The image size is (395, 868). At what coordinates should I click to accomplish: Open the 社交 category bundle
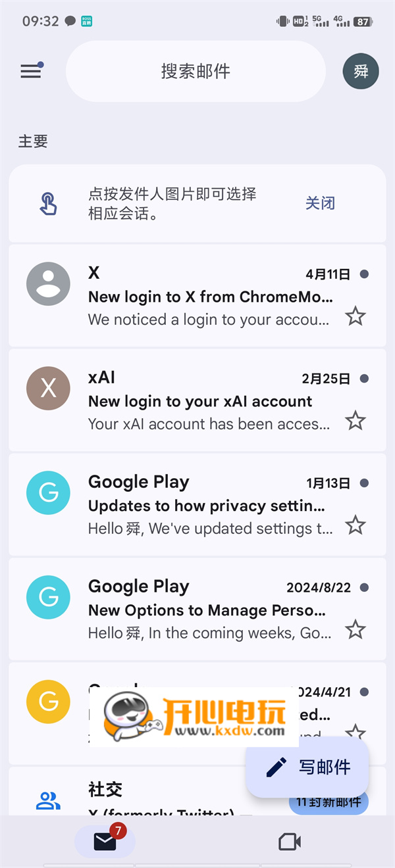(105, 789)
